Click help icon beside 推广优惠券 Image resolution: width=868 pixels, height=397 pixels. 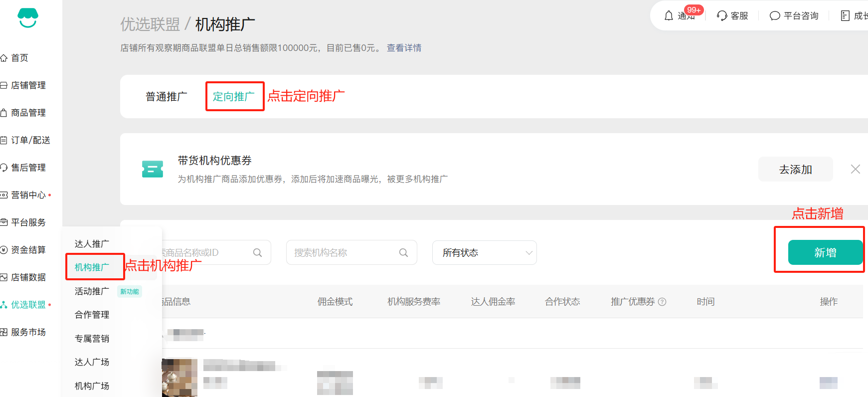pyautogui.click(x=662, y=302)
